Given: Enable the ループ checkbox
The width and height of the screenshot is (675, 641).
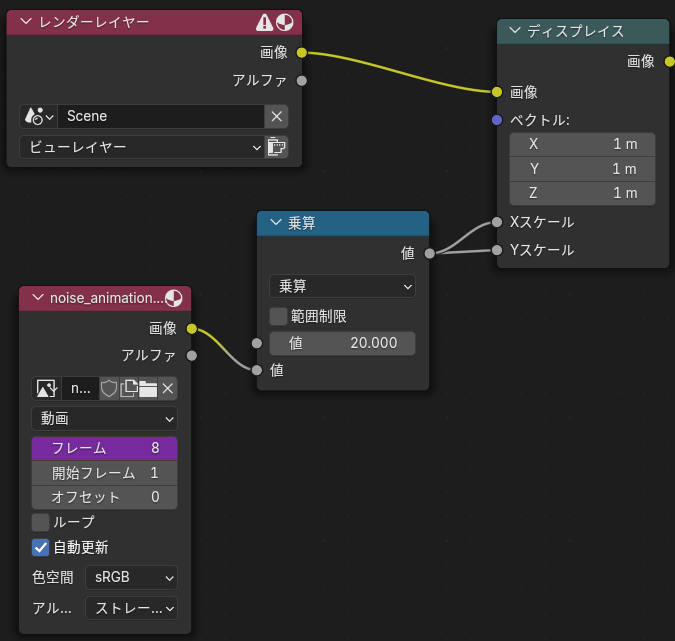Looking at the screenshot, I should tap(40, 522).
